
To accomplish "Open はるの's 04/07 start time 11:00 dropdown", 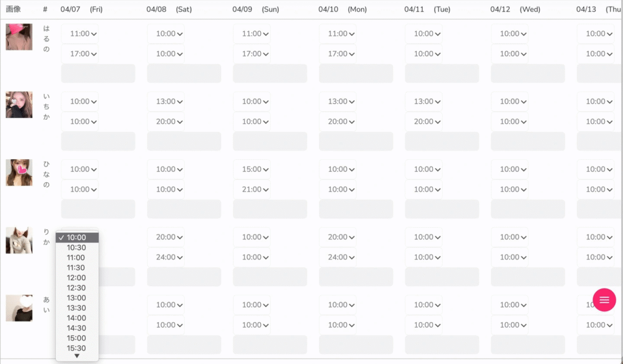I will coord(80,34).
